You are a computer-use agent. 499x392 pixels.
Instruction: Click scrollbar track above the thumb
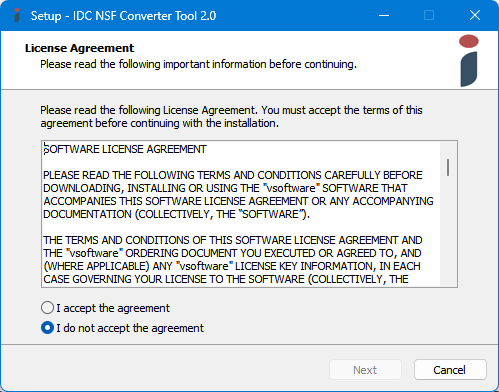448,151
